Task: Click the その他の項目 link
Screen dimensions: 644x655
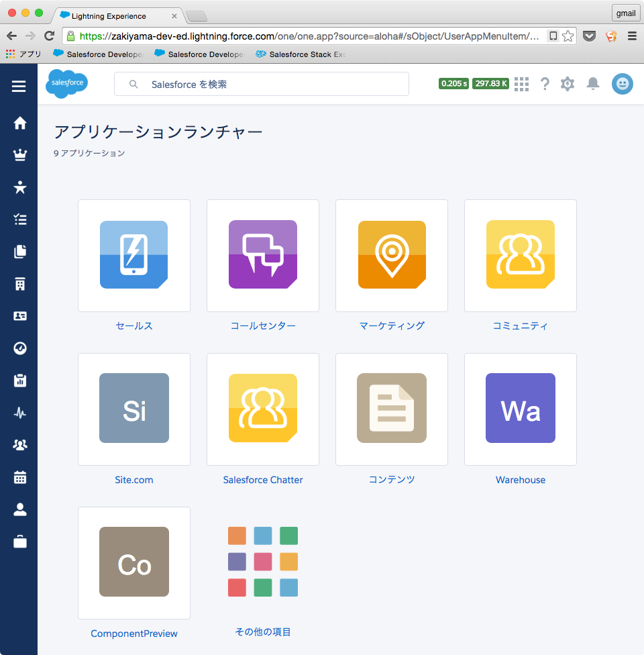Action: [x=263, y=632]
